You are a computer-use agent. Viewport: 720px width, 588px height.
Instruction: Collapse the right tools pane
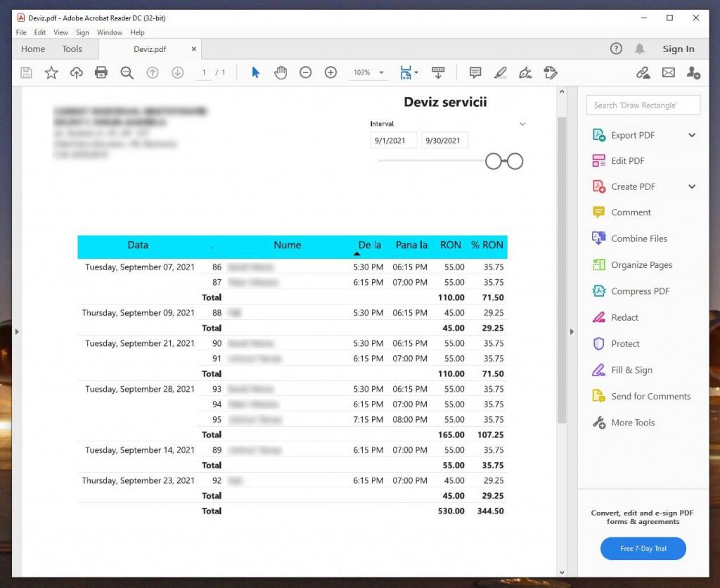click(572, 332)
